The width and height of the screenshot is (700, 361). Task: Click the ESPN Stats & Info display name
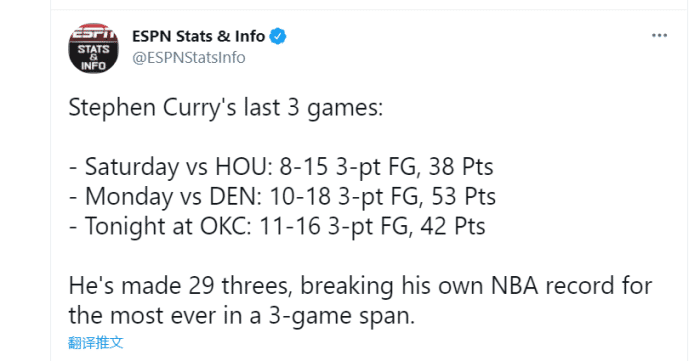[x=198, y=36]
